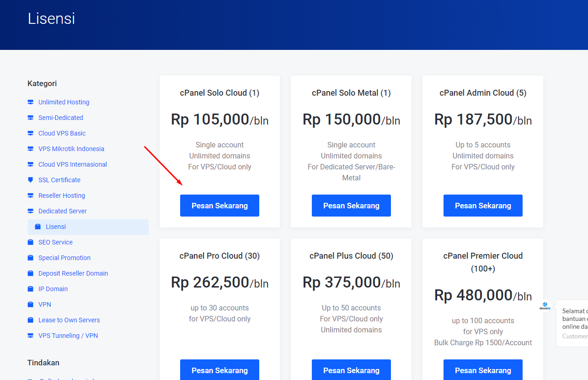Open the dewabiz live chat avatar icon

(545, 306)
